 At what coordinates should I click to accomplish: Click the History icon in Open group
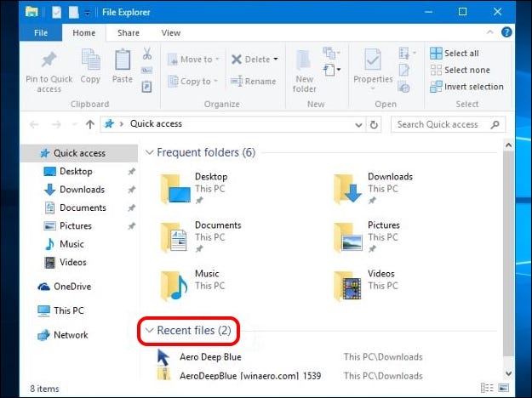(404, 87)
